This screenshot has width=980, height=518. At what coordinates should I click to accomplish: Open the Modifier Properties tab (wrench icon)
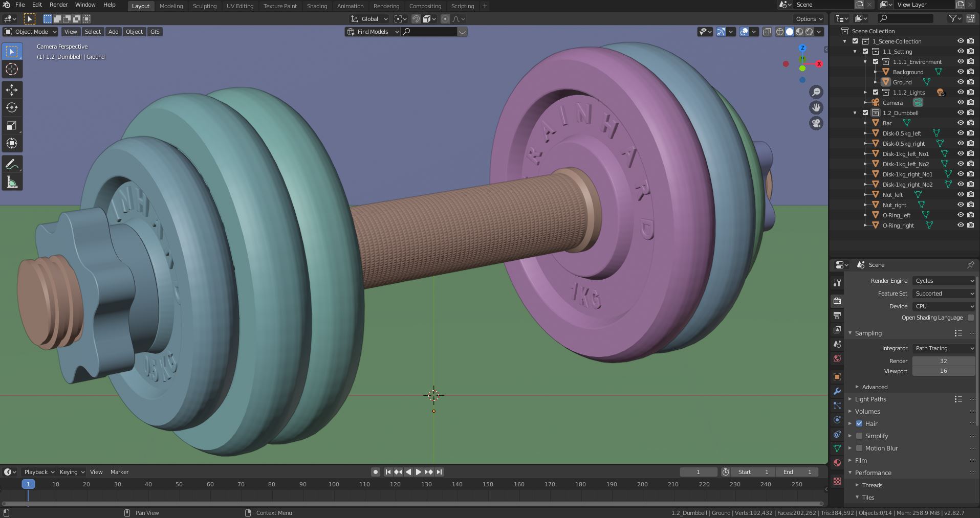(x=837, y=391)
